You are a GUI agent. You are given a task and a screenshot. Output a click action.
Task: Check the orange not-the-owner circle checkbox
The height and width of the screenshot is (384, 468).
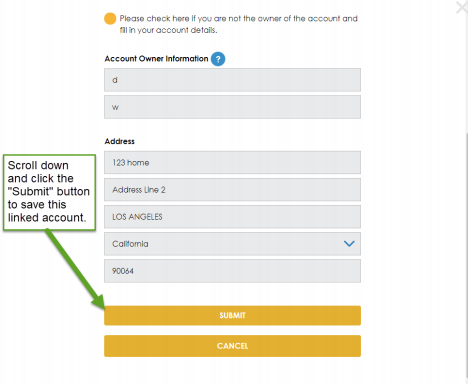pos(110,19)
